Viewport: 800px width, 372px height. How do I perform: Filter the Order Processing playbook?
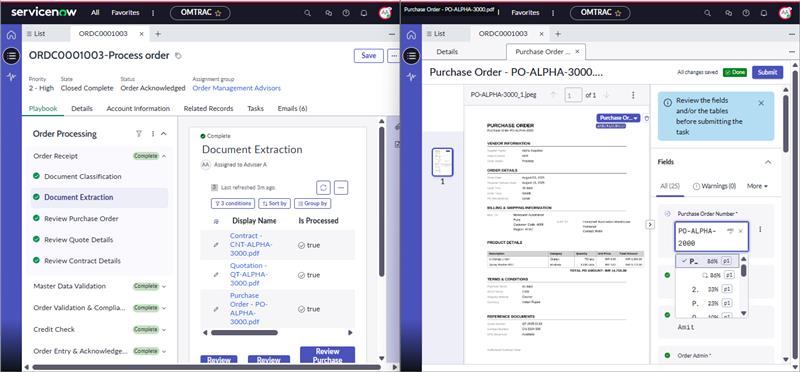(138, 134)
